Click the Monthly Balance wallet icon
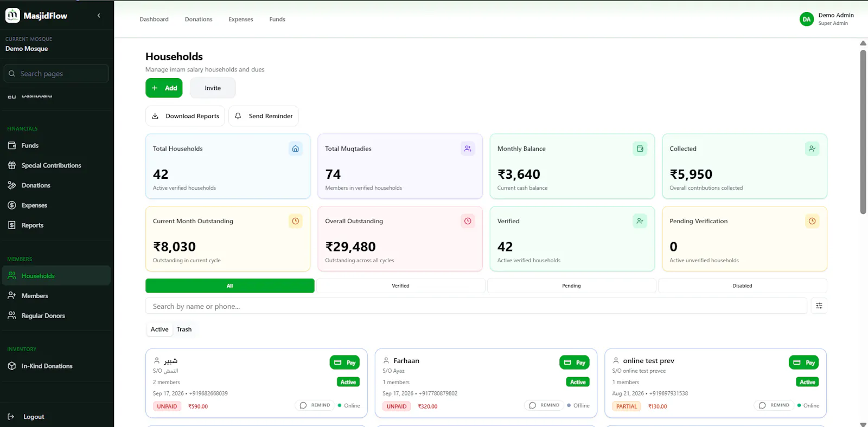 [640, 148]
